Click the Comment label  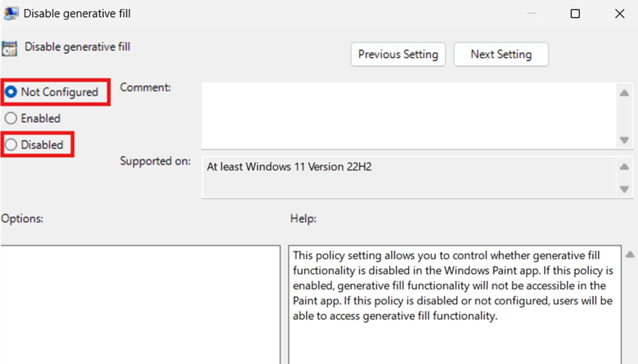click(146, 88)
